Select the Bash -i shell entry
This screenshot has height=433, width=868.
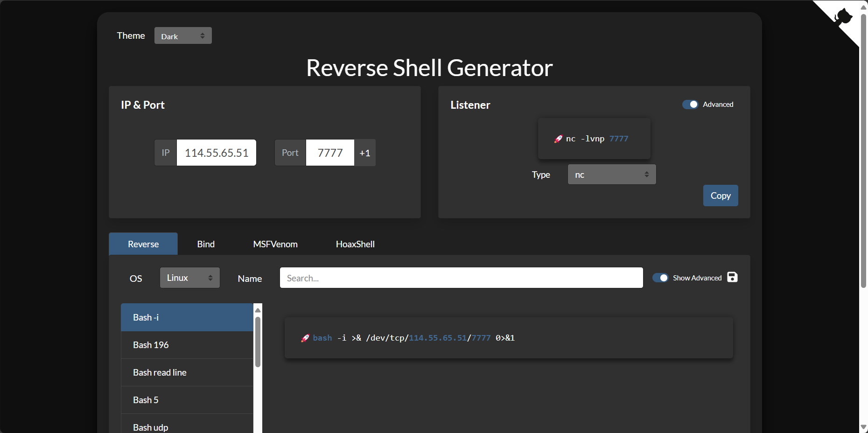187,317
